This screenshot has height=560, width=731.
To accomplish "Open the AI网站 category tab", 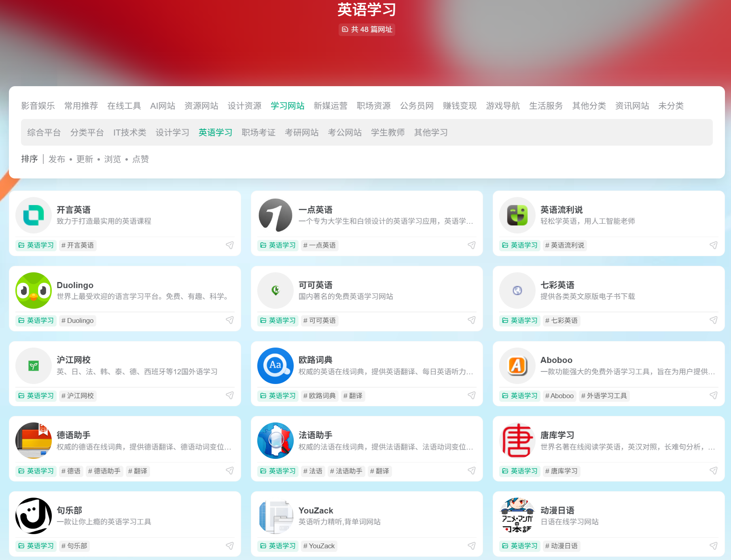I will click(x=163, y=106).
